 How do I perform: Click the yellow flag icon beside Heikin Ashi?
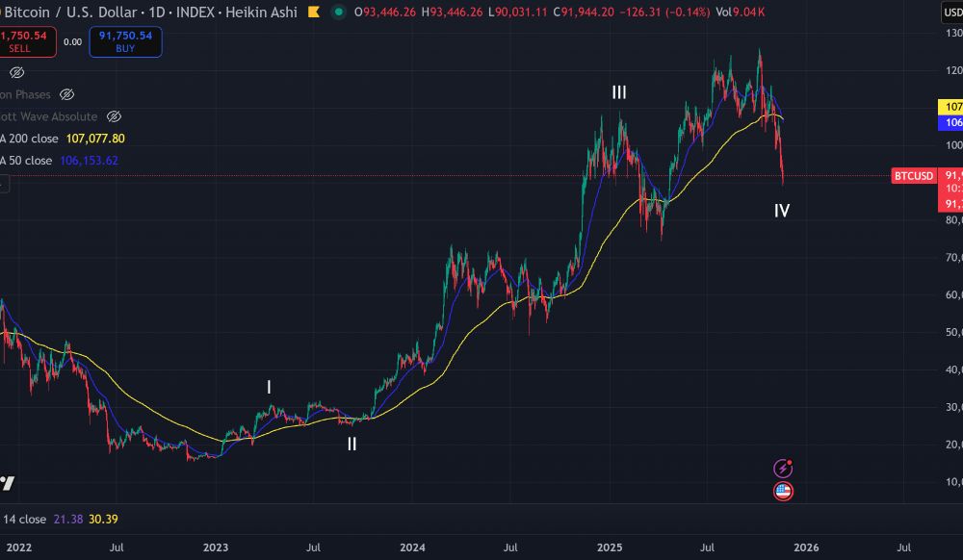tap(314, 12)
